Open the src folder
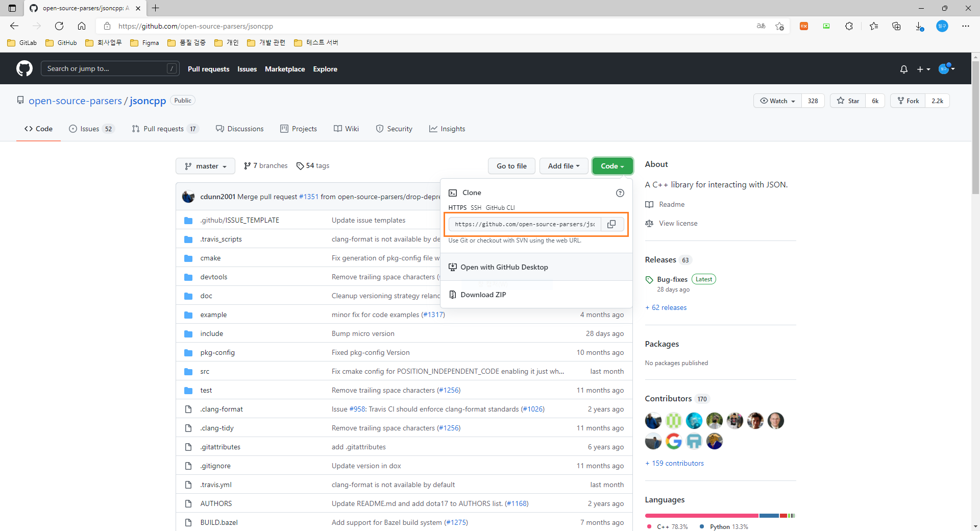The width and height of the screenshot is (980, 531). [x=205, y=371]
